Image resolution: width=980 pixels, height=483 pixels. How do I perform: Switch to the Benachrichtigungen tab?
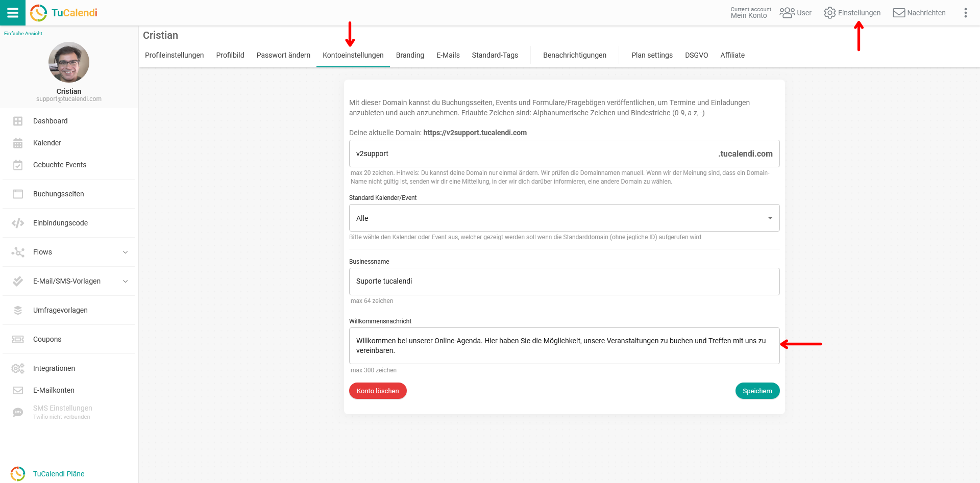click(574, 55)
